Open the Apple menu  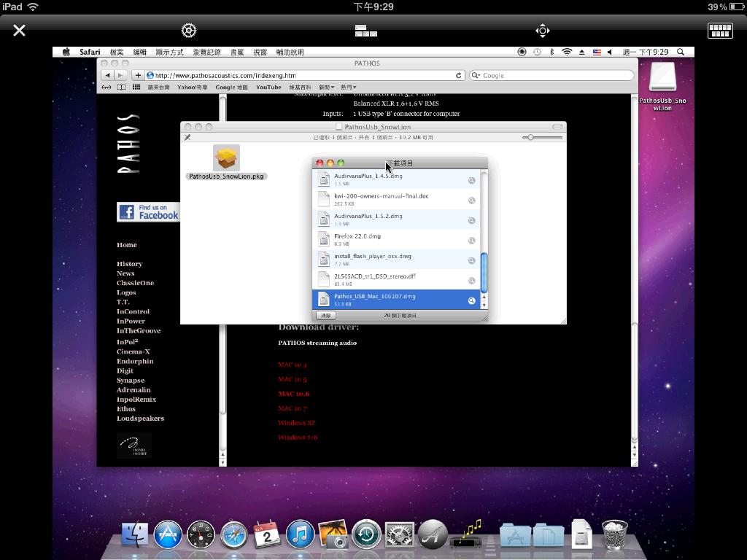(66, 52)
